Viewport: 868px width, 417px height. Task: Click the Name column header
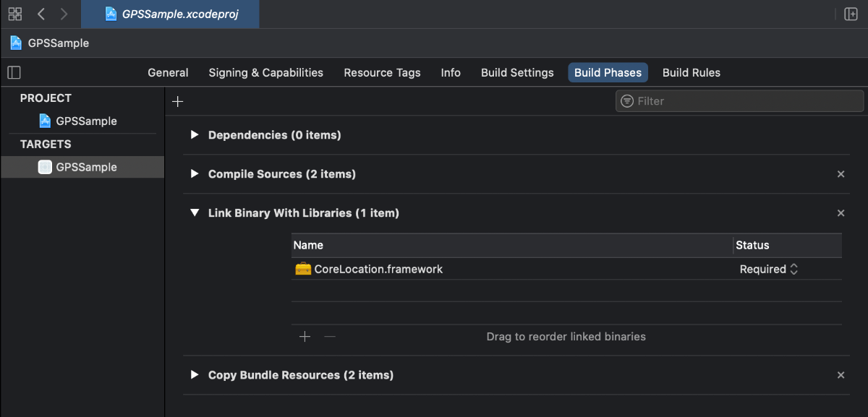coord(512,245)
